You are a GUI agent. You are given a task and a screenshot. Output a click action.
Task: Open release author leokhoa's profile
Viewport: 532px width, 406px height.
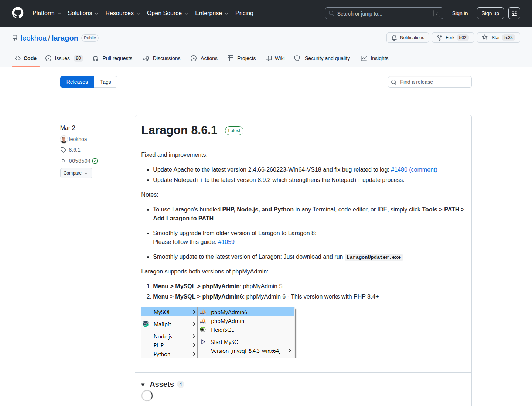tap(78, 139)
